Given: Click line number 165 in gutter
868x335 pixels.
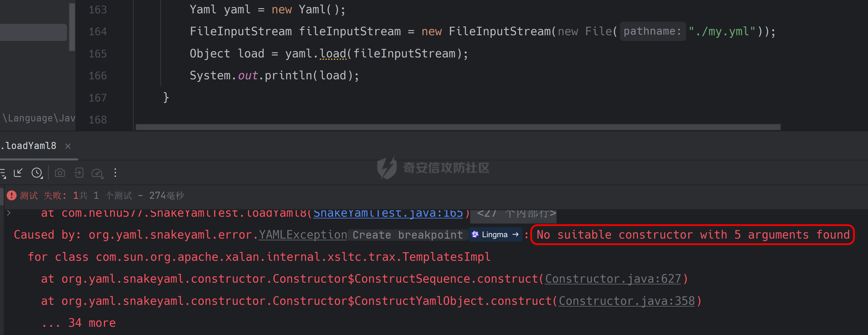Looking at the screenshot, I should [x=98, y=54].
